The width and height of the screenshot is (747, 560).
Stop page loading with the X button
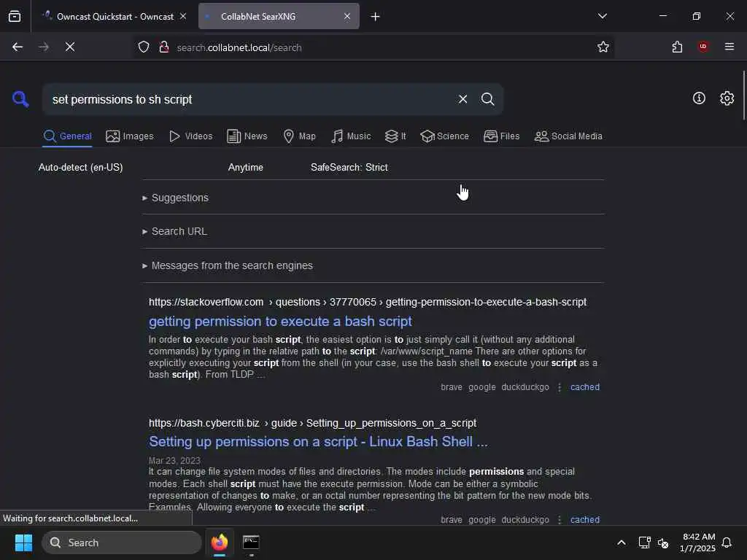click(70, 47)
